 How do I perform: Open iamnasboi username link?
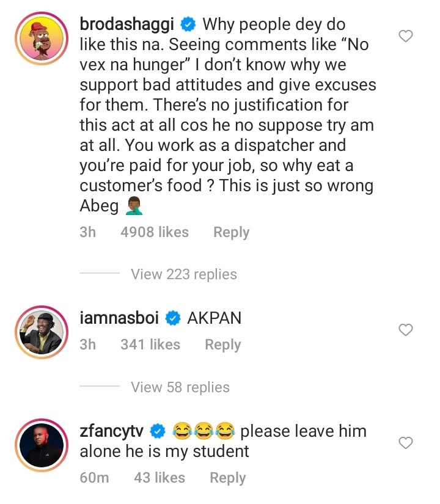[x=119, y=318]
